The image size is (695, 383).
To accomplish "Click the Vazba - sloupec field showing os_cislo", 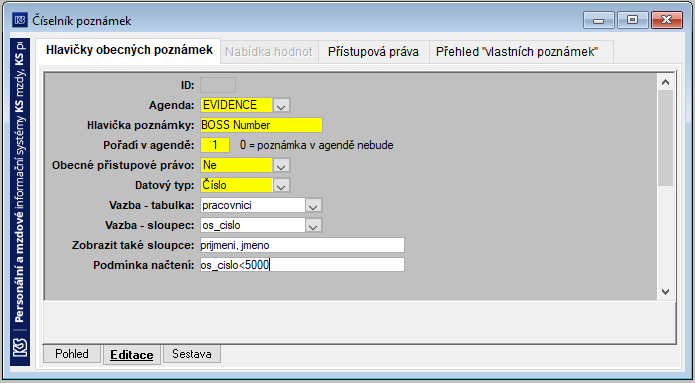I will tap(253, 225).
